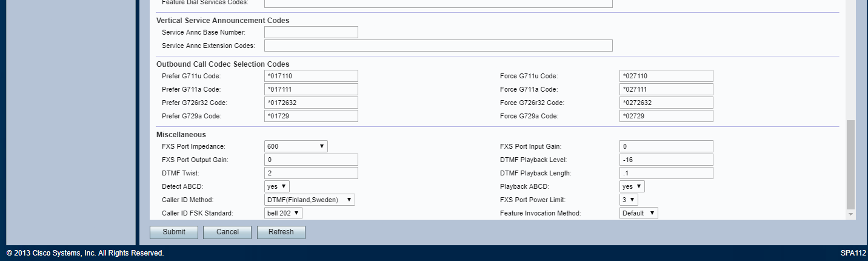The width and height of the screenshot is (868, 261).
Task: Submit the settings form
Action: [174, 232]
